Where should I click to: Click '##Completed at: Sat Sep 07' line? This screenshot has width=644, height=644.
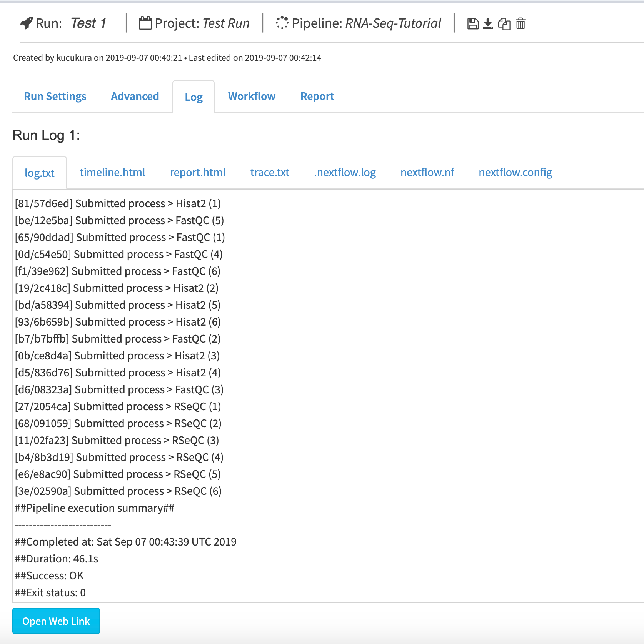[x=126, y=542]
